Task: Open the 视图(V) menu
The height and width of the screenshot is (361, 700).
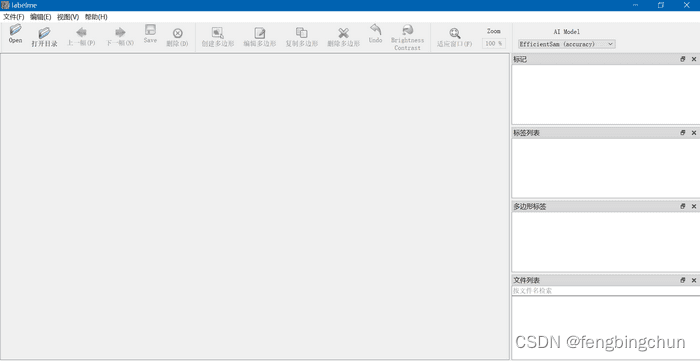Action: (68, 17)
